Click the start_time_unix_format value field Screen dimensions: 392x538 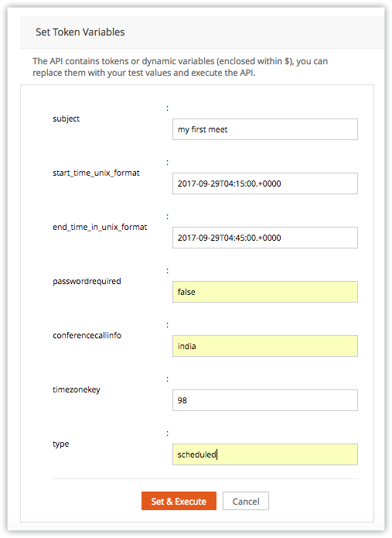pos(265,183)
